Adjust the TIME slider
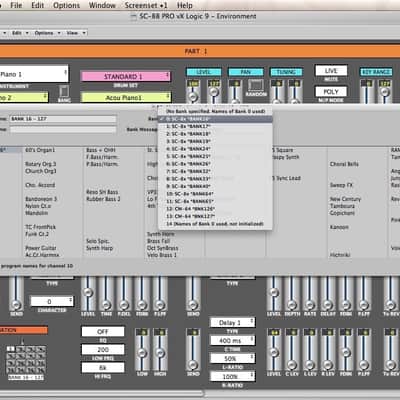The image size is (400, 400). click(x=106, y=295)
